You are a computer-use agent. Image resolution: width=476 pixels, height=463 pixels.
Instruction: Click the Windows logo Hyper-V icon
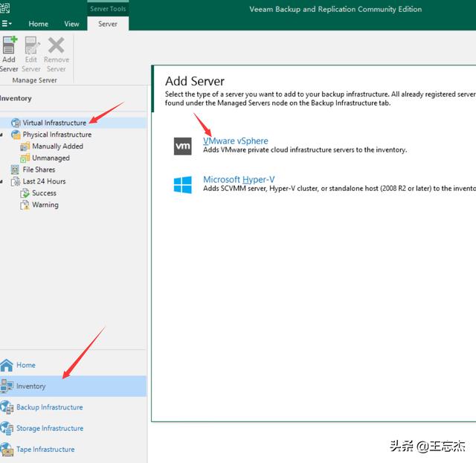pyautogui.click(x=183, y=185)
